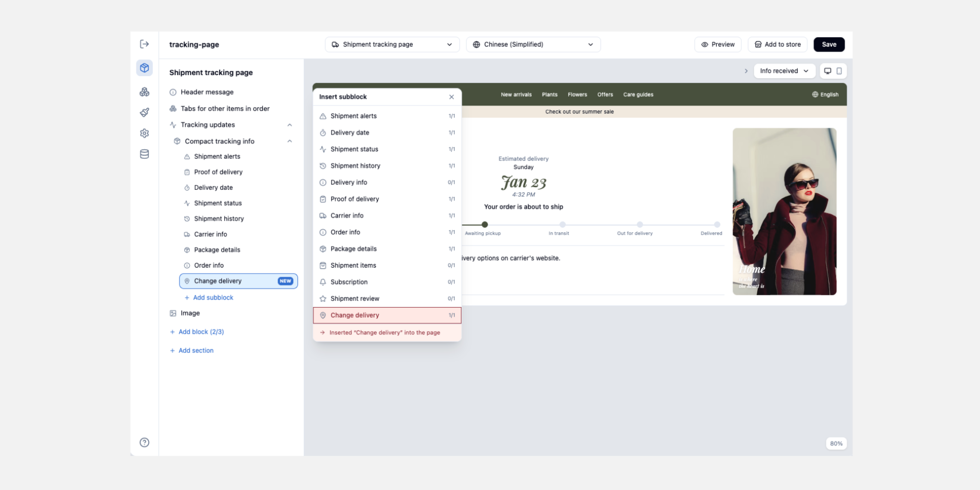The image size is (980, 490).
Task: Click the exit arrow icon in sidebar
Action: [144, 44]
